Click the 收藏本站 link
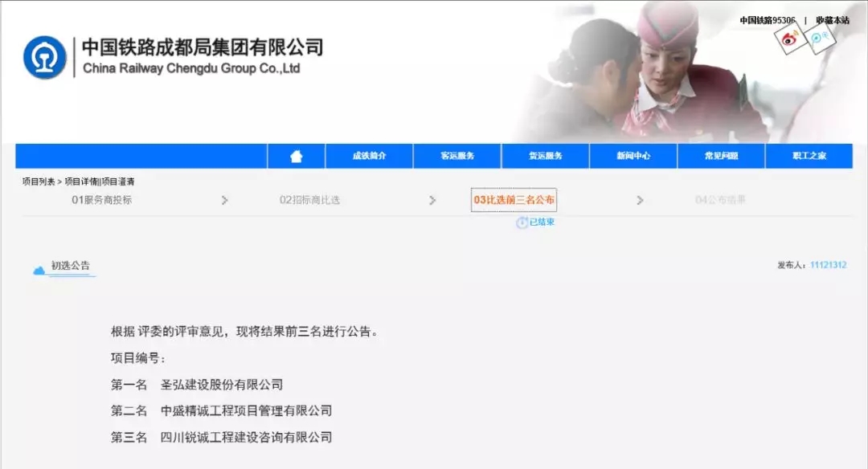The width and height of the screenshot is (868, 469). pyautogui.click(x=832, y=20)
